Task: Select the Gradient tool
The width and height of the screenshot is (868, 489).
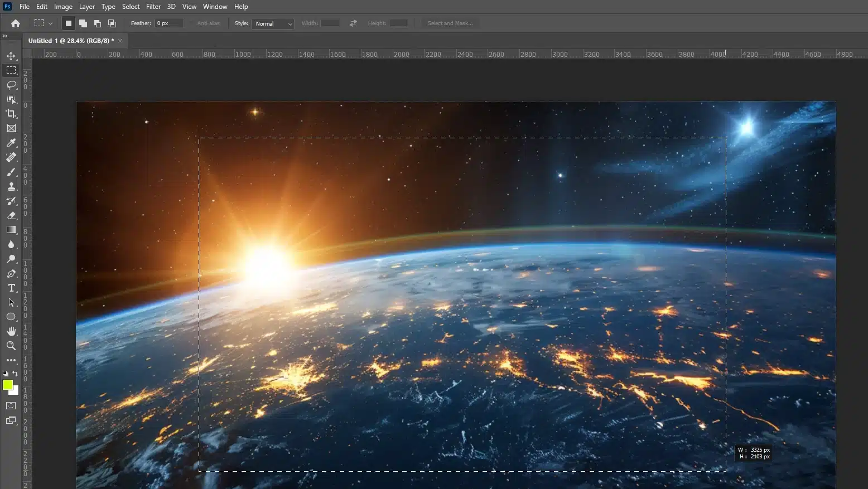Action: click(x=11, y=230)
